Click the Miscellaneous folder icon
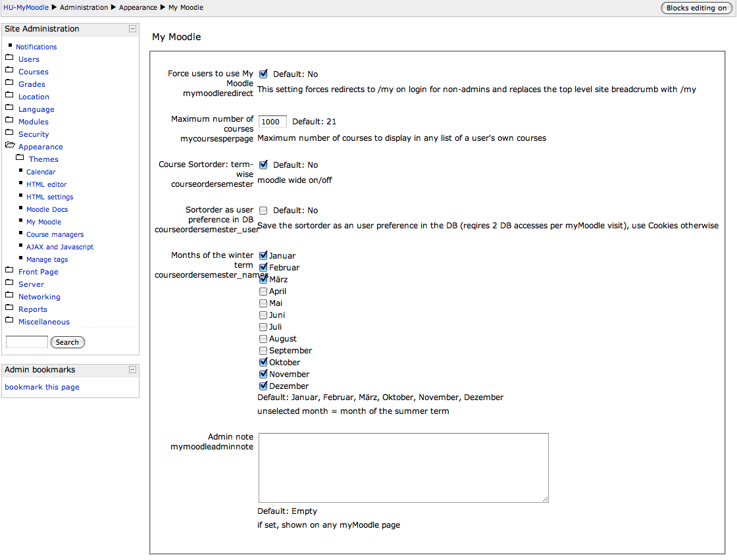This screenshot has height=560, width=737. [9, 320]
